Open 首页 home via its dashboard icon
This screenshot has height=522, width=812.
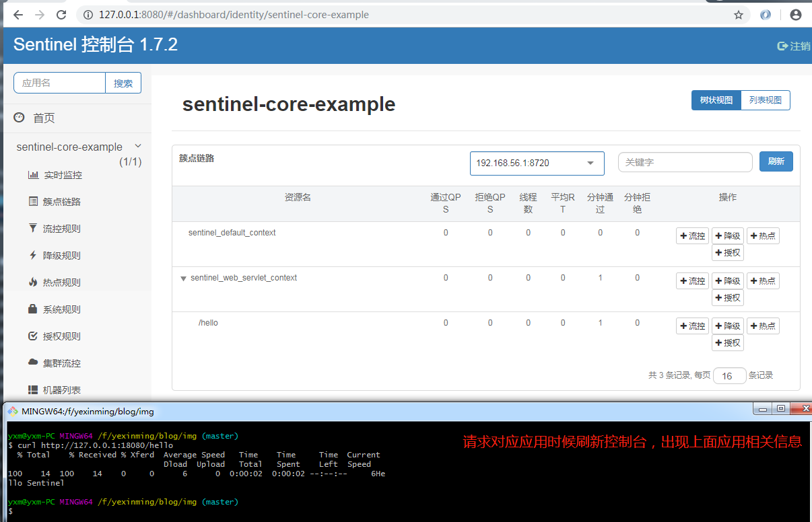pyautogui.click(x=20, y=118)
